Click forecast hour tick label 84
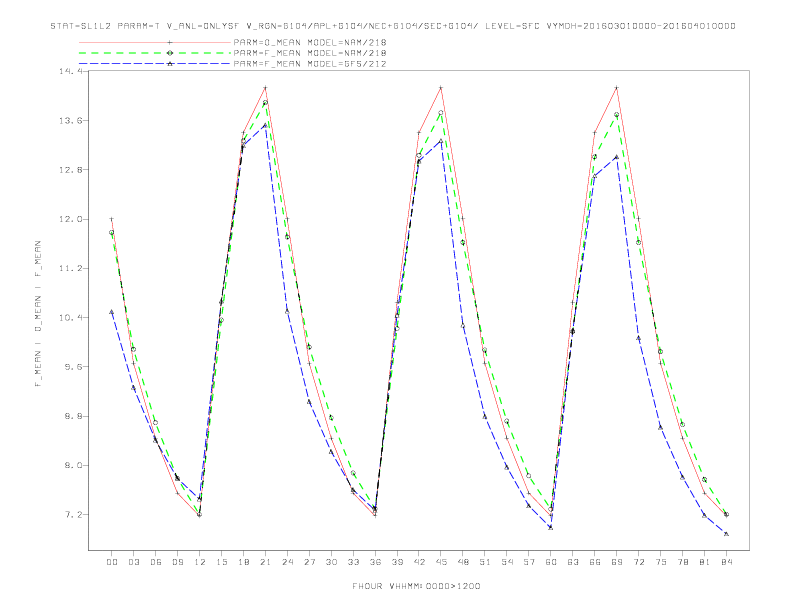Viewport: 792px width, 612px height. pos(726,562)
